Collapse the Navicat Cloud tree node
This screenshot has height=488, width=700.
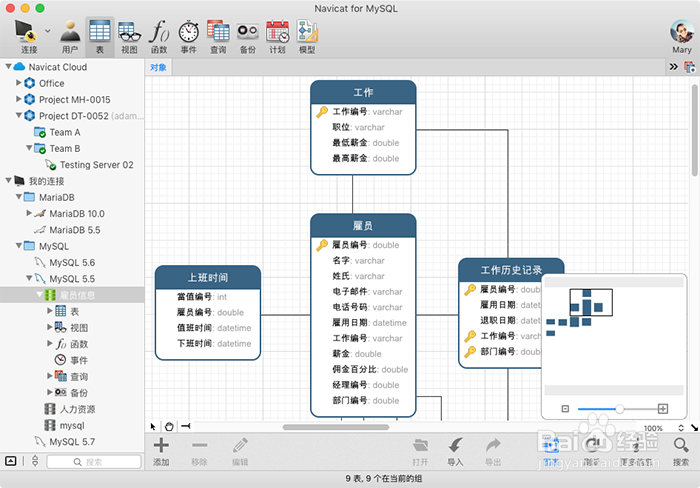[8, 67]
